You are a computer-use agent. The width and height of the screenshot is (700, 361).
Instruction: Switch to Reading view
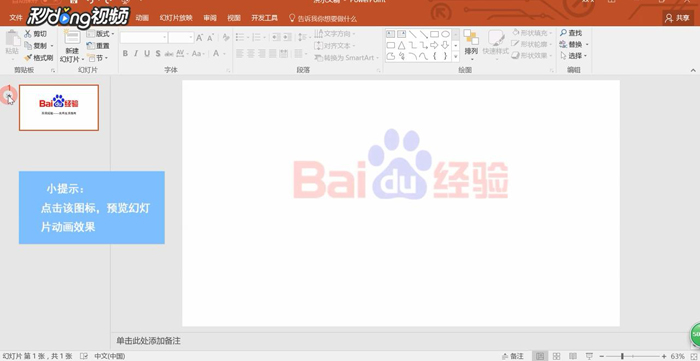click(x=573, y=356)
